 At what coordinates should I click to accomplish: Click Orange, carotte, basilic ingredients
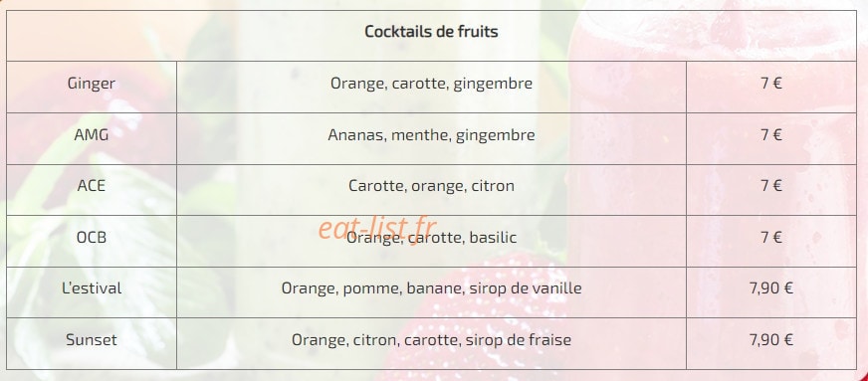coord(431,238)
